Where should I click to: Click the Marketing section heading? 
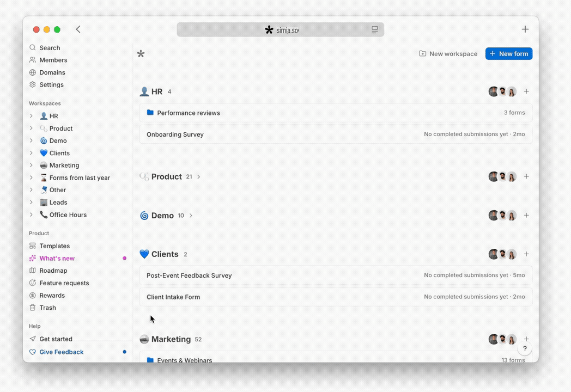tap(171, 339)
